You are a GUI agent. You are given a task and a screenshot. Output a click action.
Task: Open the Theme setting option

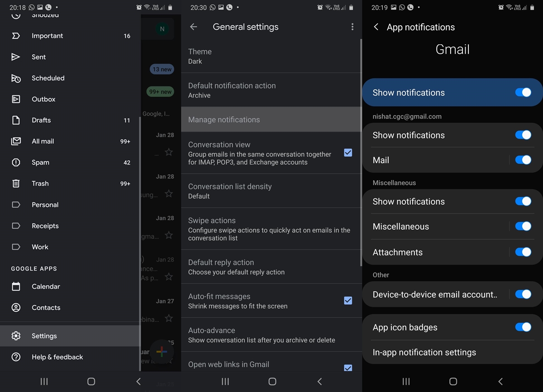tap(271, 56)
